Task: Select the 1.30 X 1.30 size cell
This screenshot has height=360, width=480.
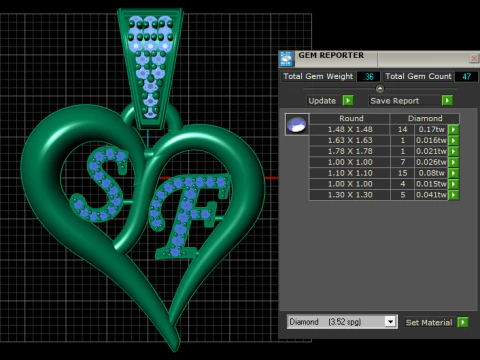Action: (350, 195)
